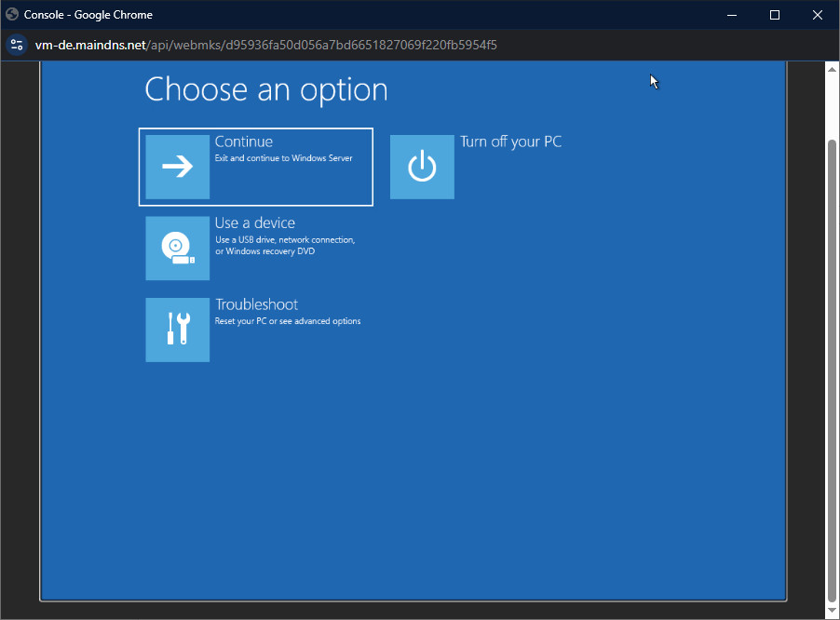Click the scrollbar up arrow at the top
Viewport: 840px width, 620px height.
(832, 68)
